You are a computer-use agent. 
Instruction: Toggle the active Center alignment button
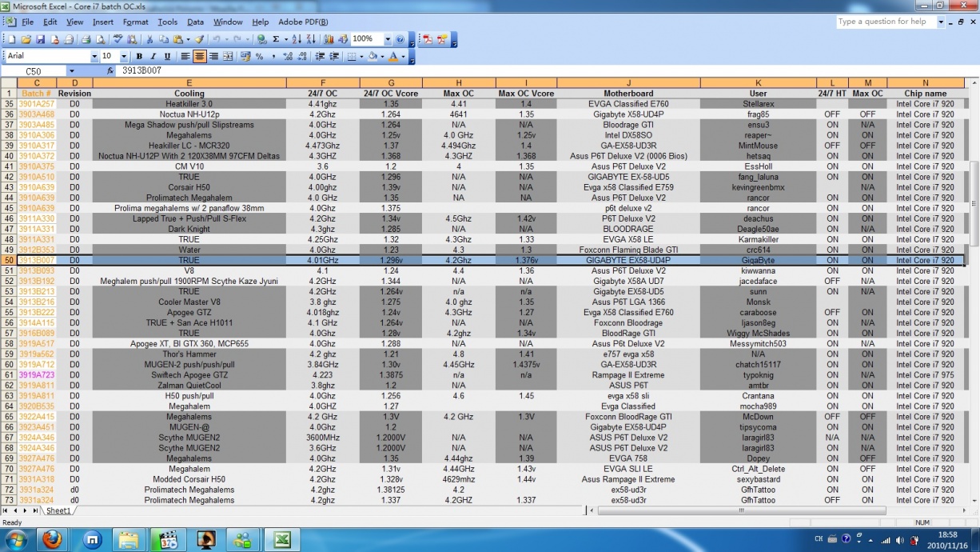[x=199, y=57]
